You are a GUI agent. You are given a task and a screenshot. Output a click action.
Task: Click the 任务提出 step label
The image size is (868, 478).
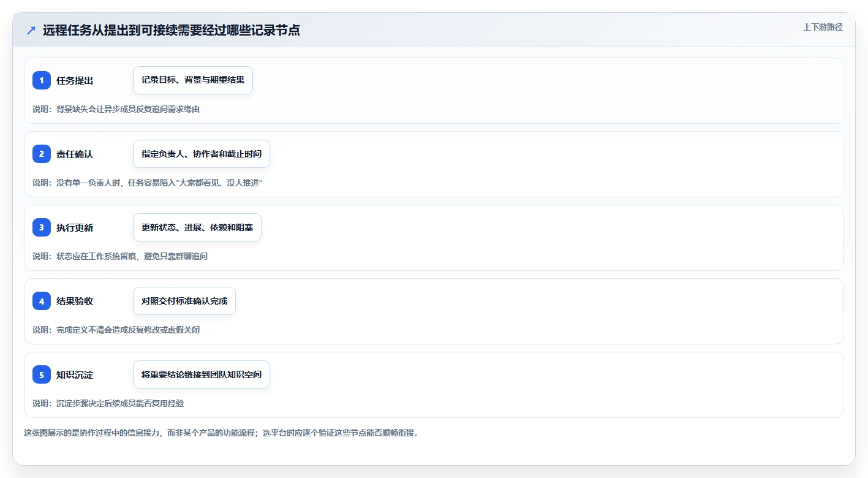[75, 80]
